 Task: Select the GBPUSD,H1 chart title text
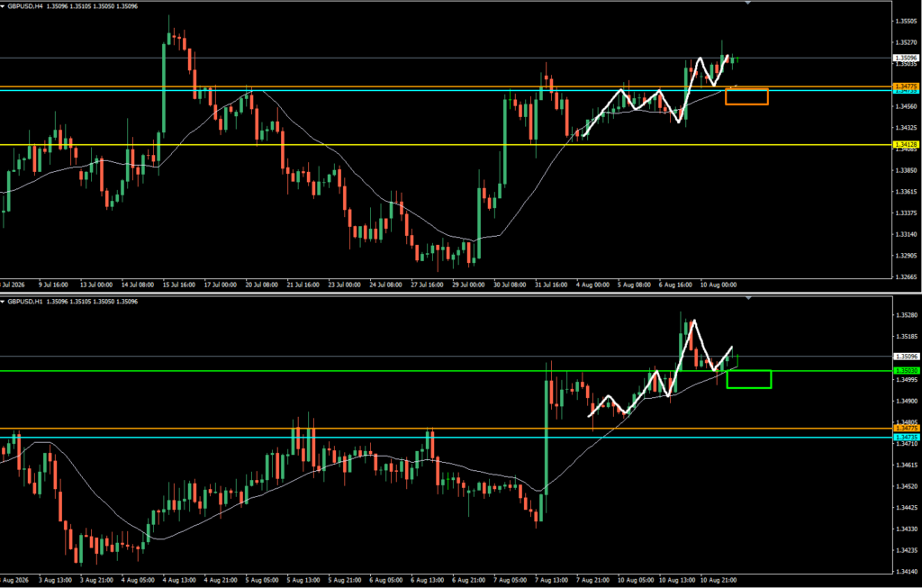pos(26,302)
